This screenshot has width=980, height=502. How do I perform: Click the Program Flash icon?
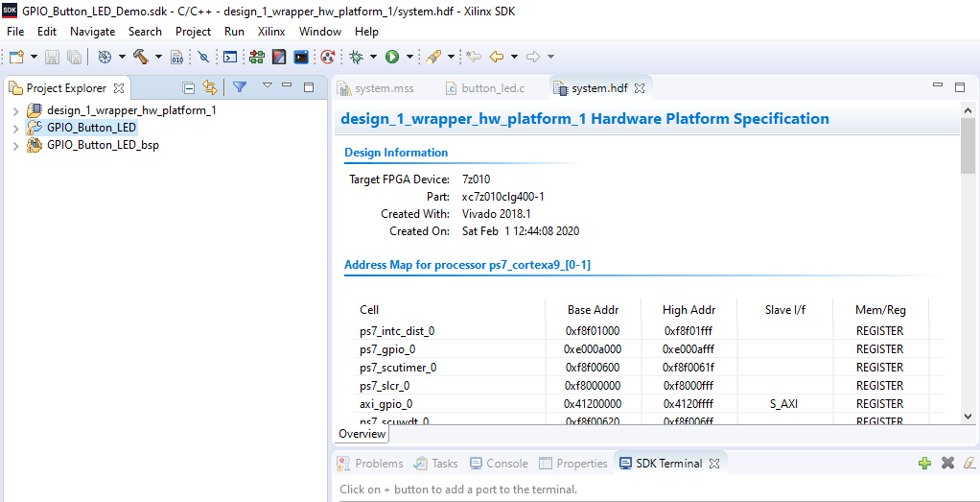(x=279, y=57)
